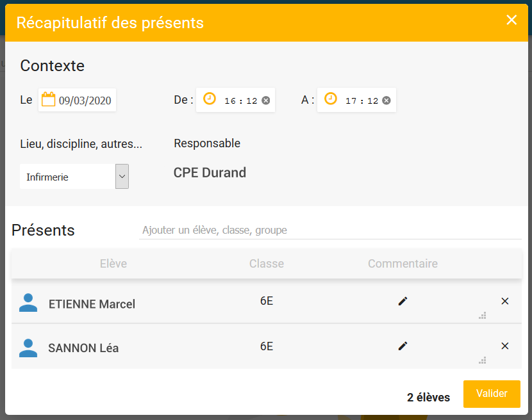Remove SANNON Léa from the list
The width and height of the screenshot is (532, 420).
[x=505, y=346]
